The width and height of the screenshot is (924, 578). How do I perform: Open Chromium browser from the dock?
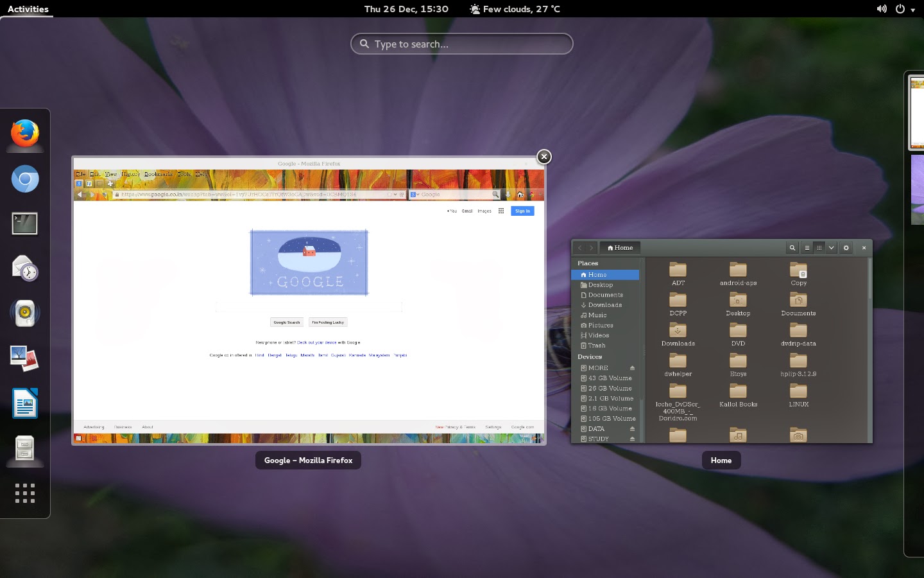25,179
